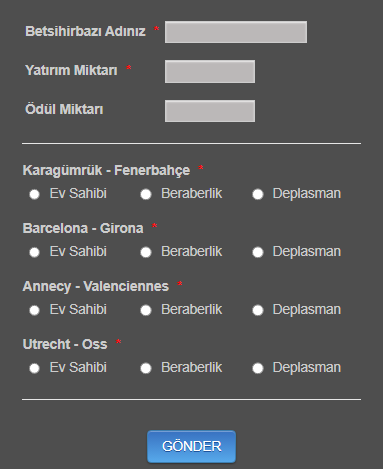Pick Deplasman for Karagümrük - Fenerbahçe
This screenshot has height=469, width=383.
258,194
